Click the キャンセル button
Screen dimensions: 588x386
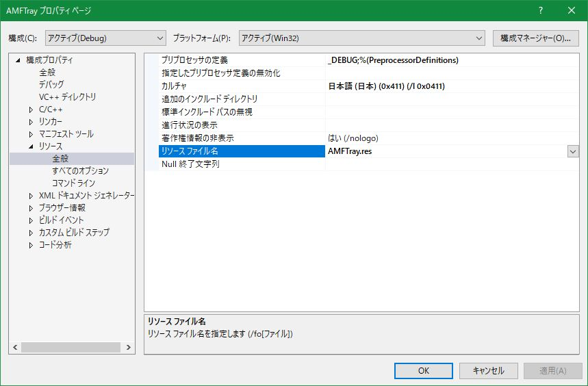pos(488,370)
